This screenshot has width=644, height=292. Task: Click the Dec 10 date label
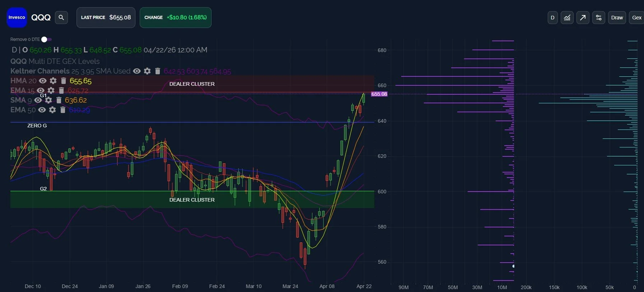tap(33, 286)
